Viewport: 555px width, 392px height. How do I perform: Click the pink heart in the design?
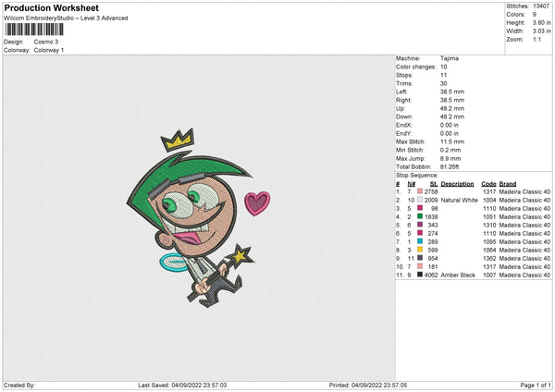tap(257, 202)
